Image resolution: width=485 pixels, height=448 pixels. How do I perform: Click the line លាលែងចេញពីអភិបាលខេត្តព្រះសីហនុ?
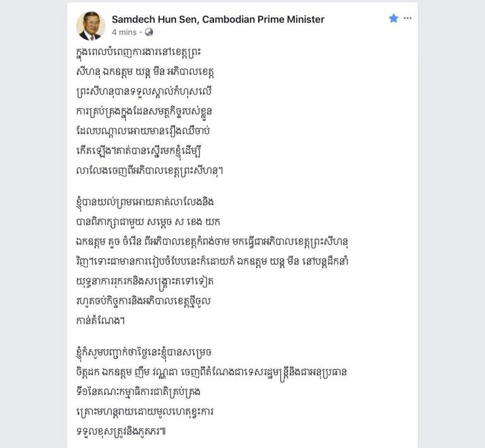[150, 171]
